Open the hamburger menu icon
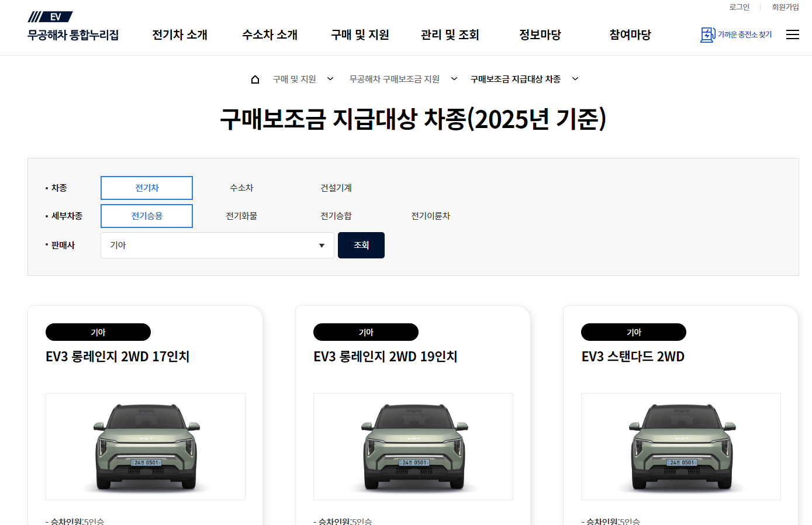This screenshot has height=525, width=812. 793,34
